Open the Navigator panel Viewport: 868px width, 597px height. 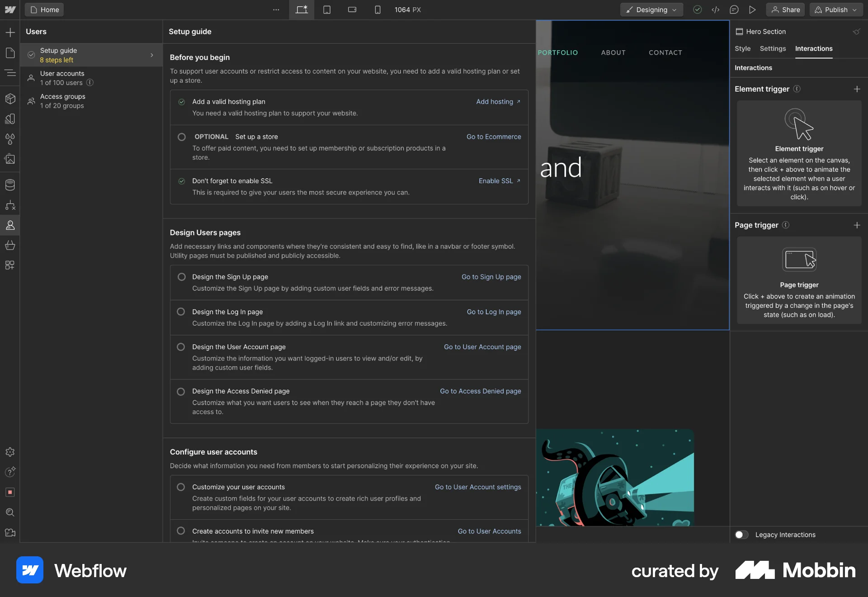(x=10, y=73)
